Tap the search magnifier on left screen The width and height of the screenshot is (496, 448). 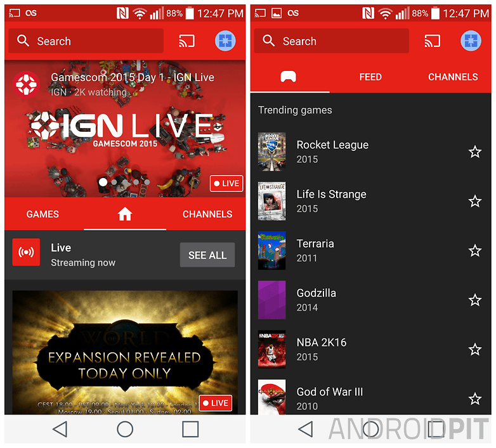click(23, 41)
